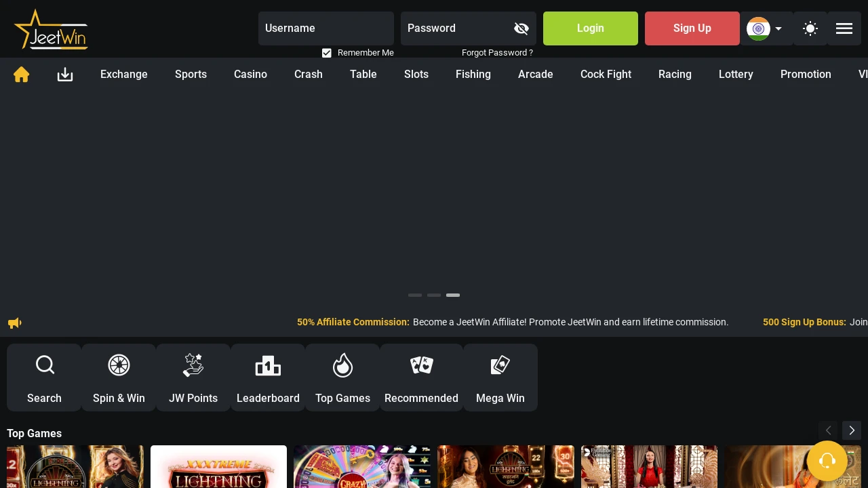Open the Cock Fight menu
The height and width of the screenshot is (488, 868).
click(606, 75)
